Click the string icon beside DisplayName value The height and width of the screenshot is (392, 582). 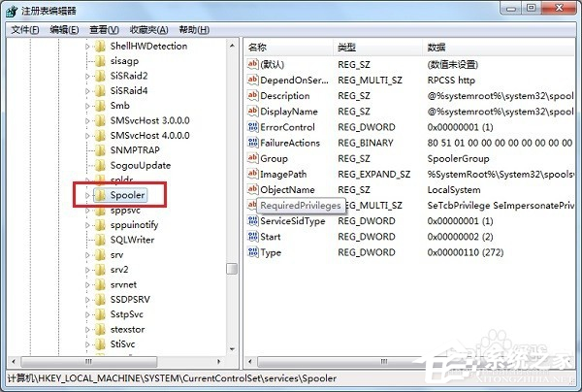[x=253, y=112]
